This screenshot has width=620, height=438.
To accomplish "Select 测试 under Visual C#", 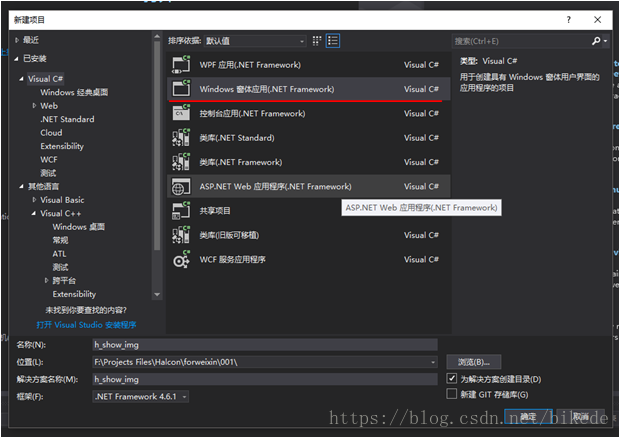I will click(48, 173).
